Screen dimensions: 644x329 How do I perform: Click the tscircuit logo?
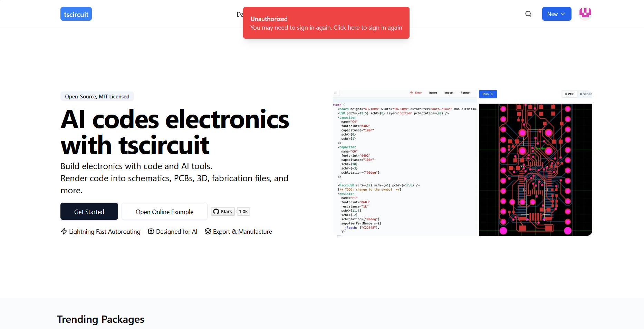tap(76, 14)
